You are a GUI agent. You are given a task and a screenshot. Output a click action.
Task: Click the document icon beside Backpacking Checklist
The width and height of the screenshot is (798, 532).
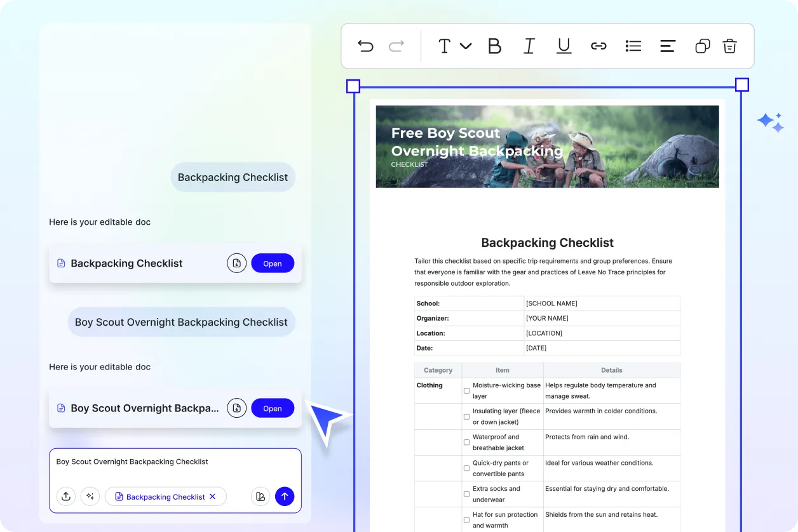pos(62,263)
